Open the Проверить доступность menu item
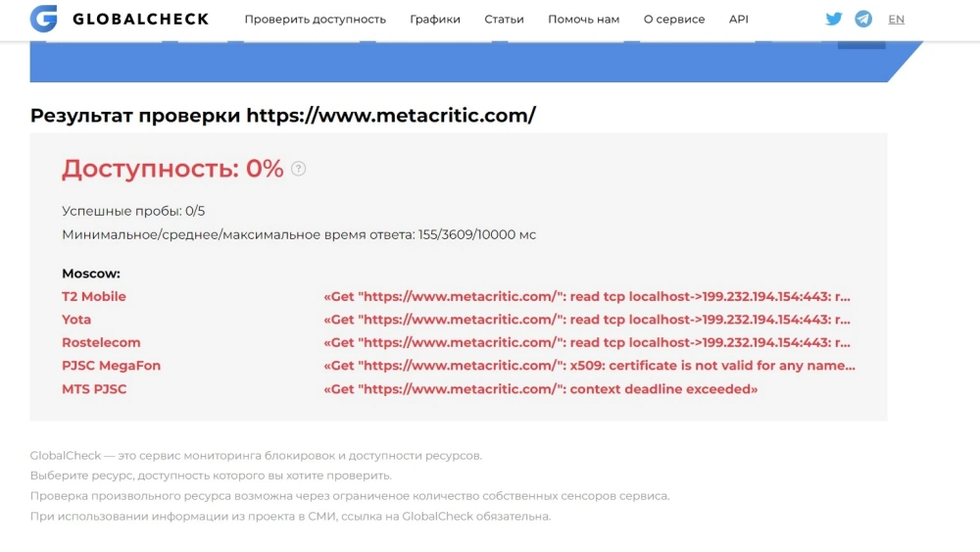 coord(315,20)
